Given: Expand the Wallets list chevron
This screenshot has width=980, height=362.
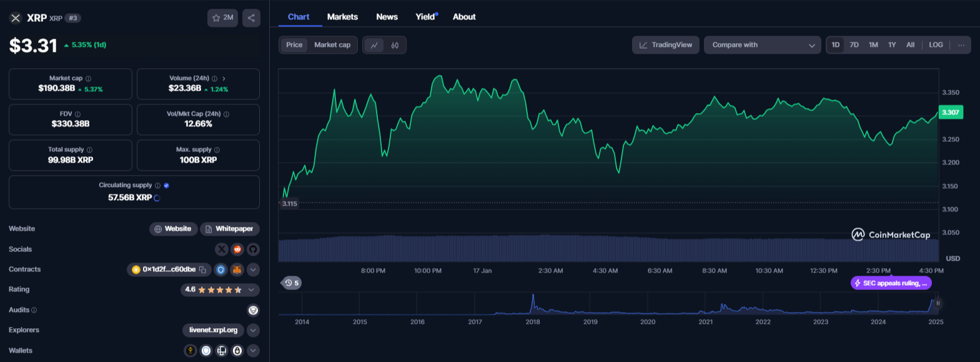Looking at the screenshot, I should pos(253,351).
